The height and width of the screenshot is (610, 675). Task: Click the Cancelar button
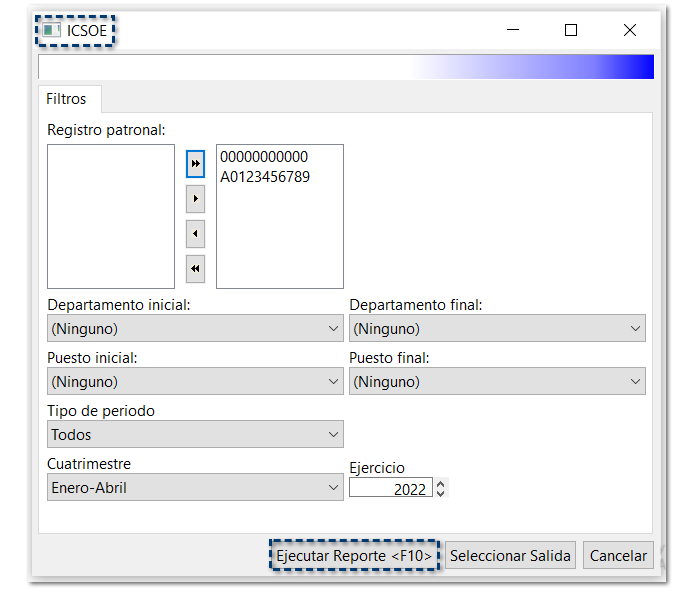click(619, 556)
